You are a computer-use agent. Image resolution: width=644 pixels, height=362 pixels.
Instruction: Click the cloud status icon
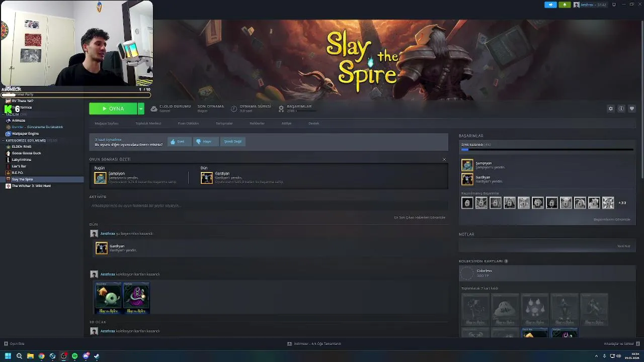coord(154,109)
